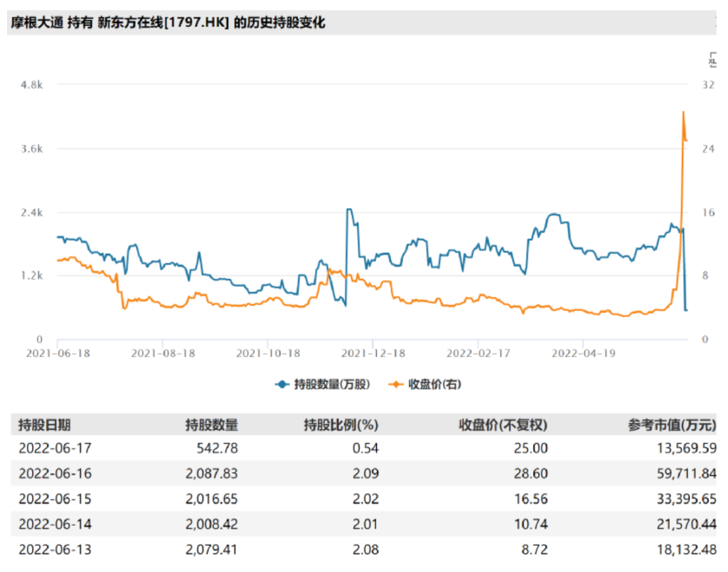The width and height of the screenshot is (728, 572).
Task: Click the closing price 25.00
Action: click(530, 448)
